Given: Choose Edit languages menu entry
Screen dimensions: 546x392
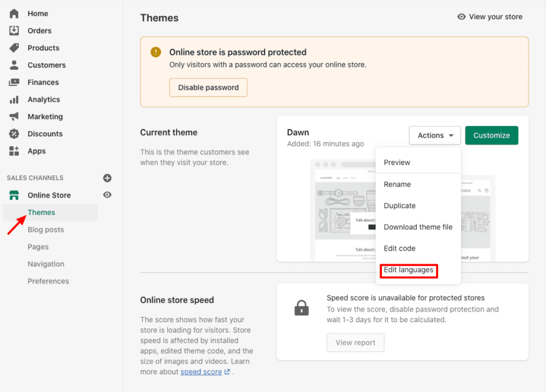Looking at the screenshot, I should (409, 270).
